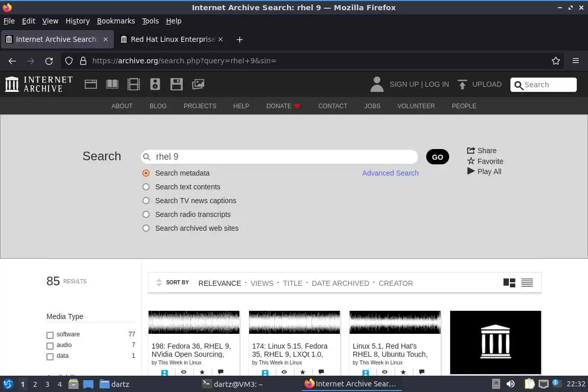Open the Software (floppy disk) media icon
This screenshot has width=588, height=392.
[x=176, y=84]
